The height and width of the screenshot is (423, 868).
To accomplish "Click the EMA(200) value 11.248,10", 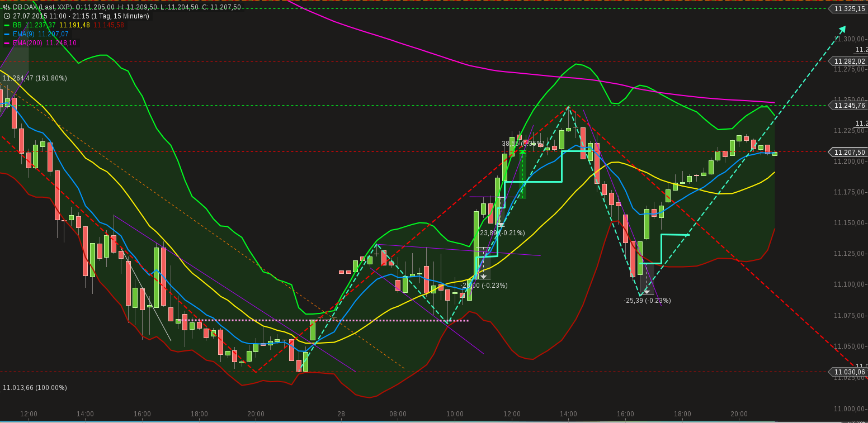I will 61,43.
